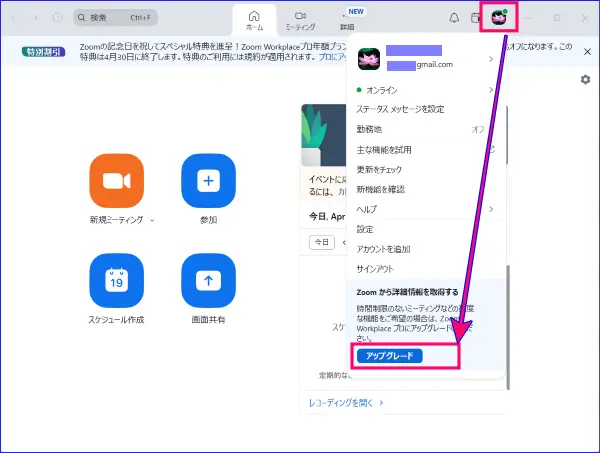Select アカウントを追加 menu item
The image size is (600, 453).
point(383,249)
